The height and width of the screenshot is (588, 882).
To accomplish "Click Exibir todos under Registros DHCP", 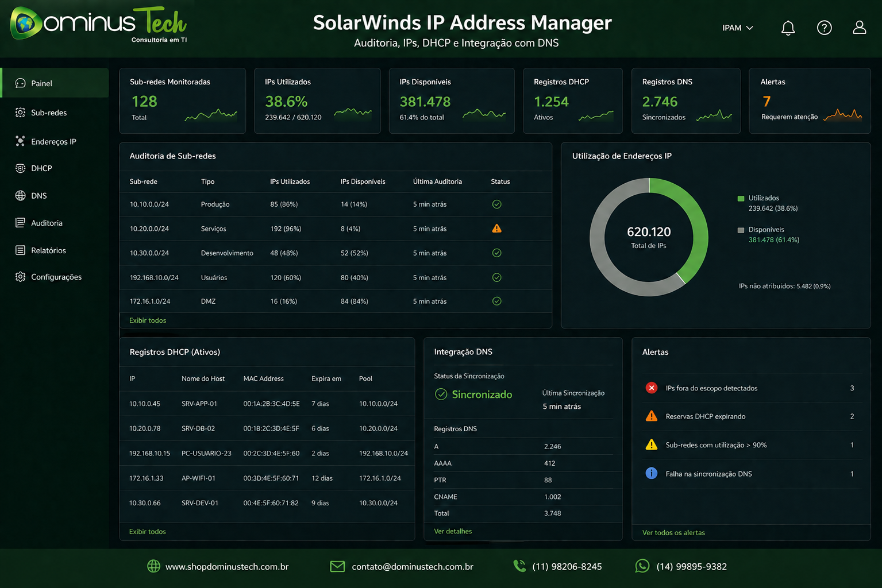I will 148,532.
